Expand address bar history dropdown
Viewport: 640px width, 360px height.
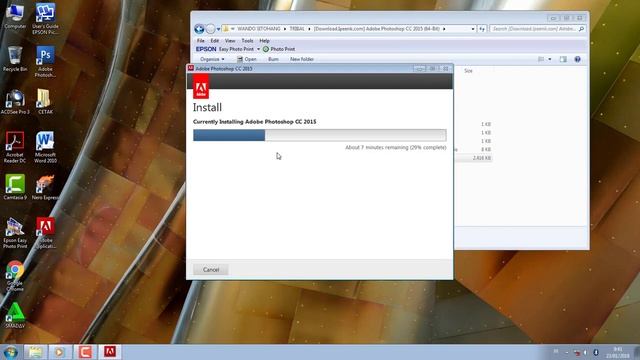473,29
